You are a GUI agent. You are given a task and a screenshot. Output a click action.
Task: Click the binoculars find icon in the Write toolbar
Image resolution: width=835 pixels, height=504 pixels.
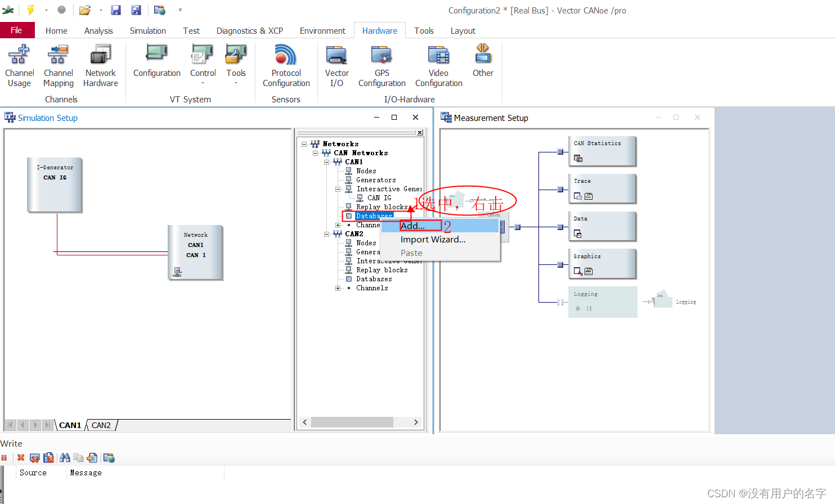[x=65, y=458]
